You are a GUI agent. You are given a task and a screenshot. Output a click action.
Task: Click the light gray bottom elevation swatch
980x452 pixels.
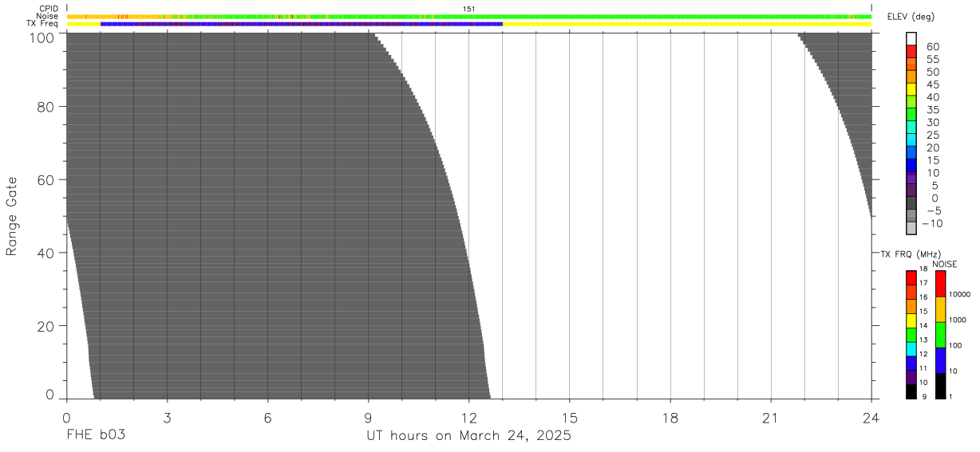911,228
